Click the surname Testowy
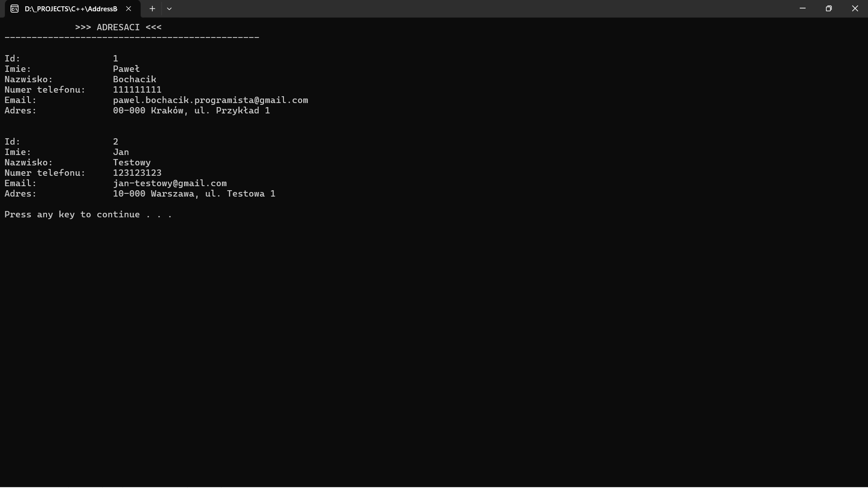This screenshot has width=868, height=488. [x=132, y=163]
